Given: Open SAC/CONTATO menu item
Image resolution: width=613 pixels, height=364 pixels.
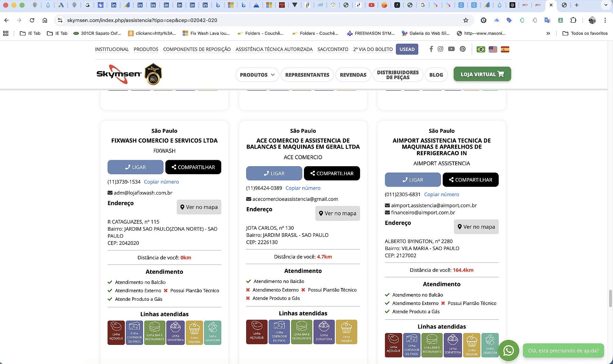Looking at the screenshot, I should click(x=333, y=49).
